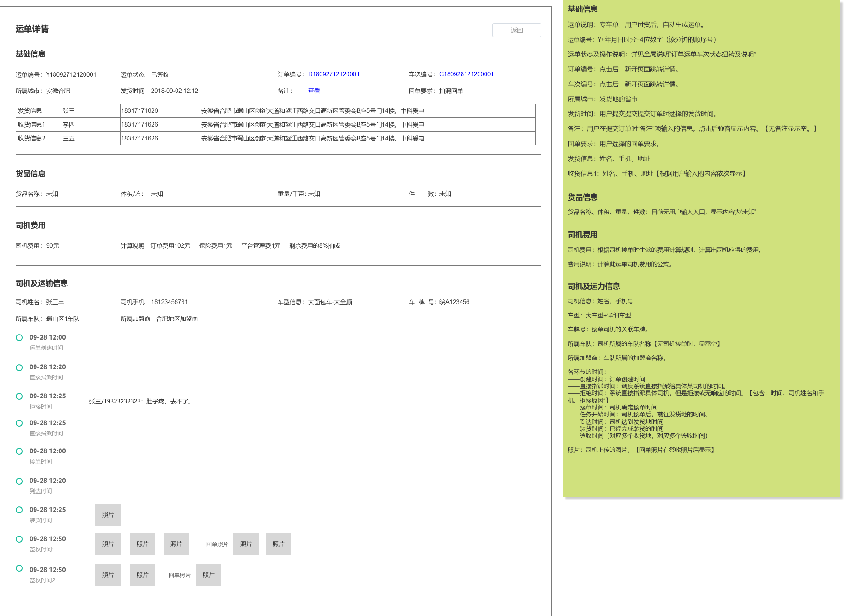This screenshot has height=616, width=845.
Task: Click the 装货时间 timeline marker
Action: click(x=19, y=510)
